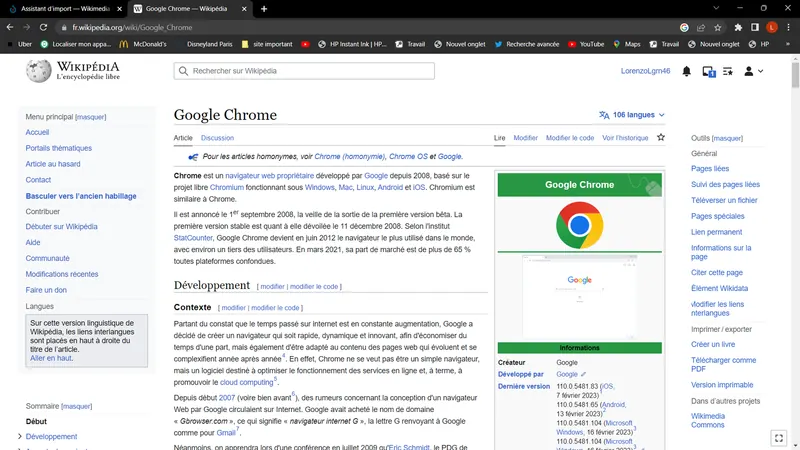Open the Uber bookmark
This screenshot has width=800, height=450.
point(19,44)
